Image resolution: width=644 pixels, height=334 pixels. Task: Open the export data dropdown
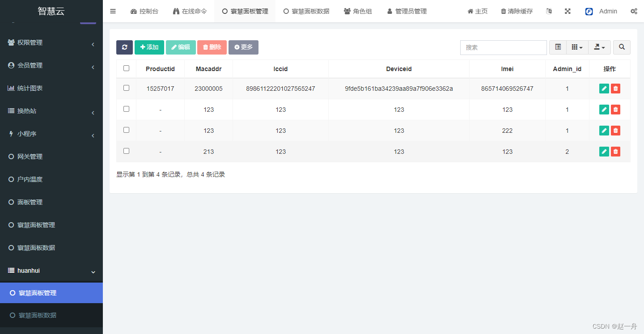click(599, 47)
